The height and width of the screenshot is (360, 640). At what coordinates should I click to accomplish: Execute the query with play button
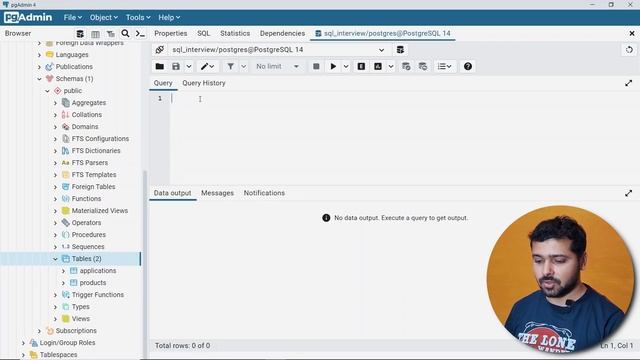tap(333, 66)
